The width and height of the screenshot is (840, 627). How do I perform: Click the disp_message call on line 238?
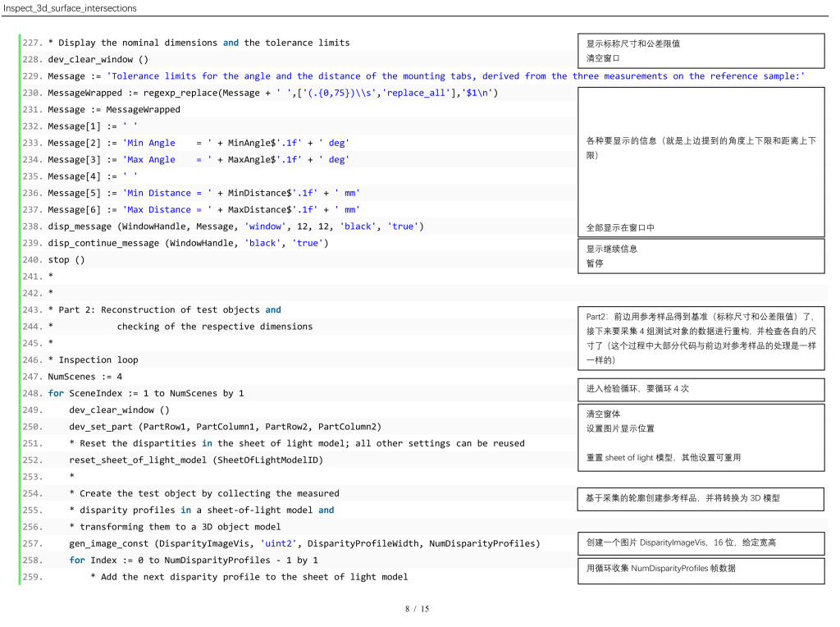coord(80,227)
